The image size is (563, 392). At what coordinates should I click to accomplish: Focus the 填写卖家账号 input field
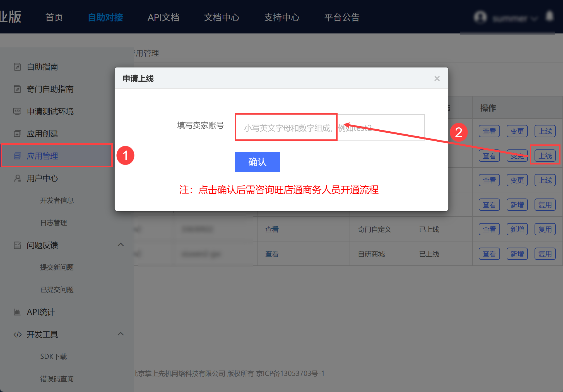[x=330, y=128]
